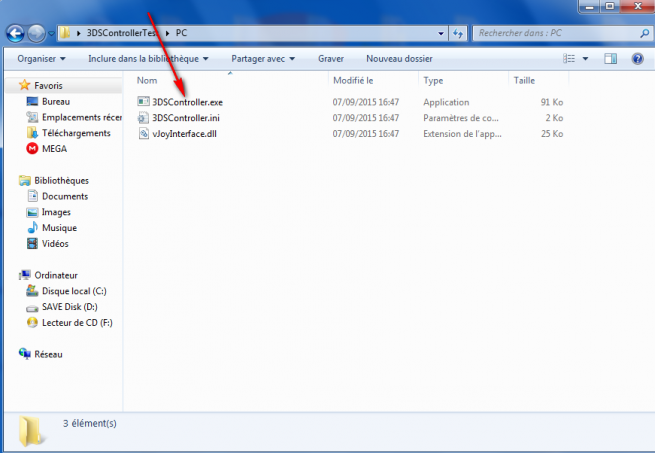
Task: Click the vJoyInterface.dll file name
Action: 184,134
